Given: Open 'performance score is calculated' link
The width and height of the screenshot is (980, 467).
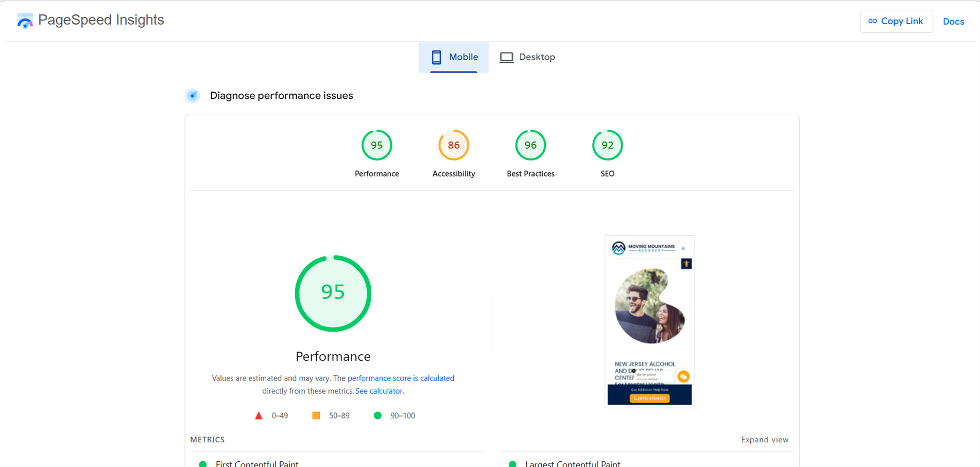Looking at the screenshot, I should (401, 378).
